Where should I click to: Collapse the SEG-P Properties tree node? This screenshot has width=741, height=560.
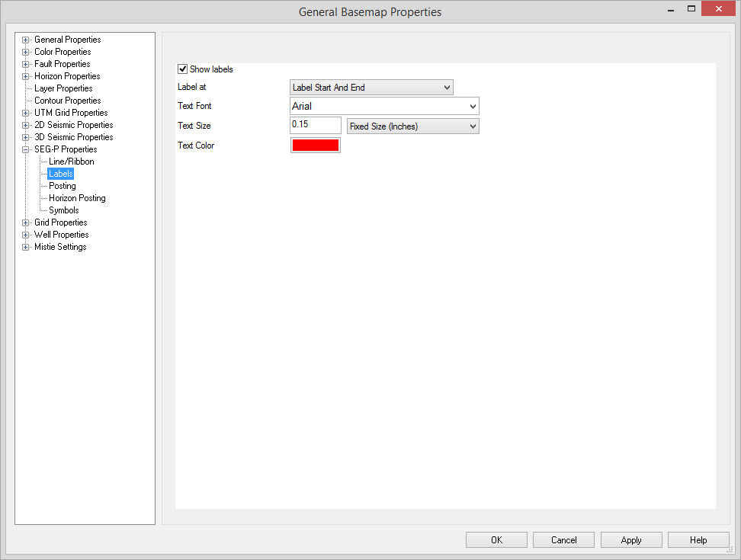pyautogui.click(x=26, y=149)
